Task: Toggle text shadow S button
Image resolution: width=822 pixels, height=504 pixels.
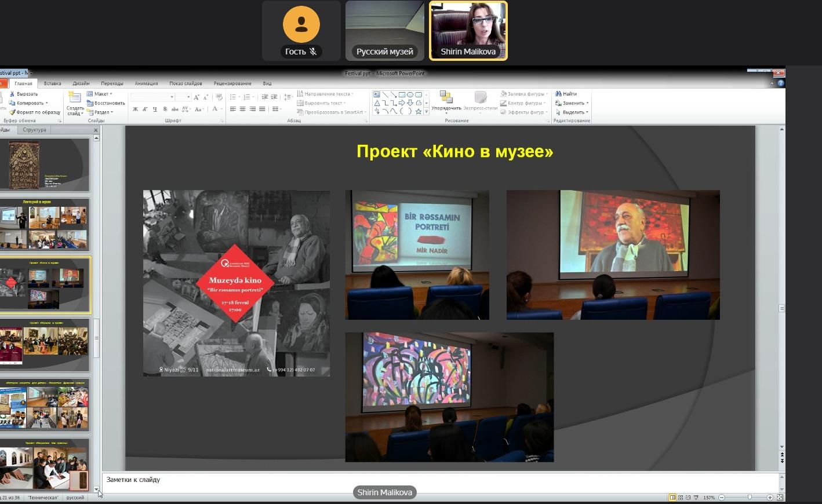Action: 165,109
